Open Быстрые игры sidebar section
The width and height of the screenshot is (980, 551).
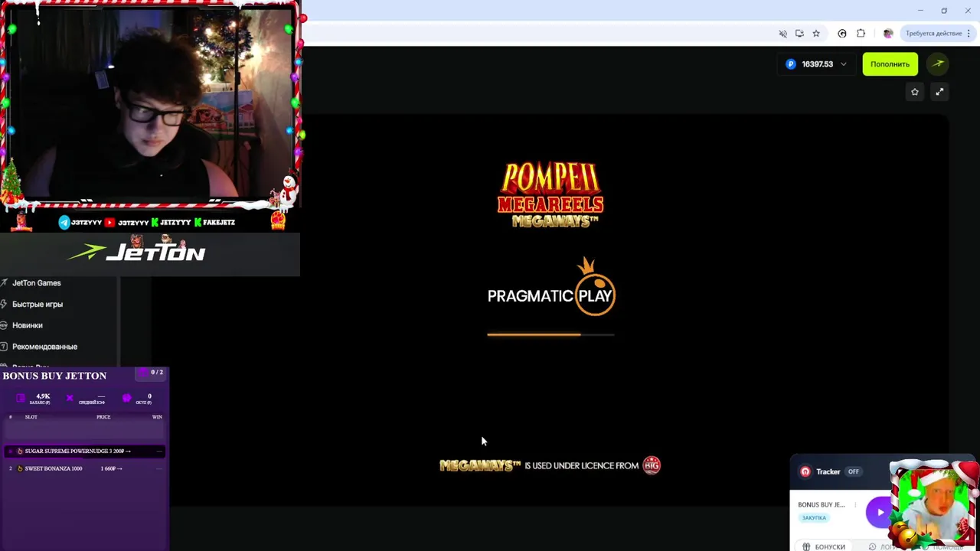click(37, 305)
